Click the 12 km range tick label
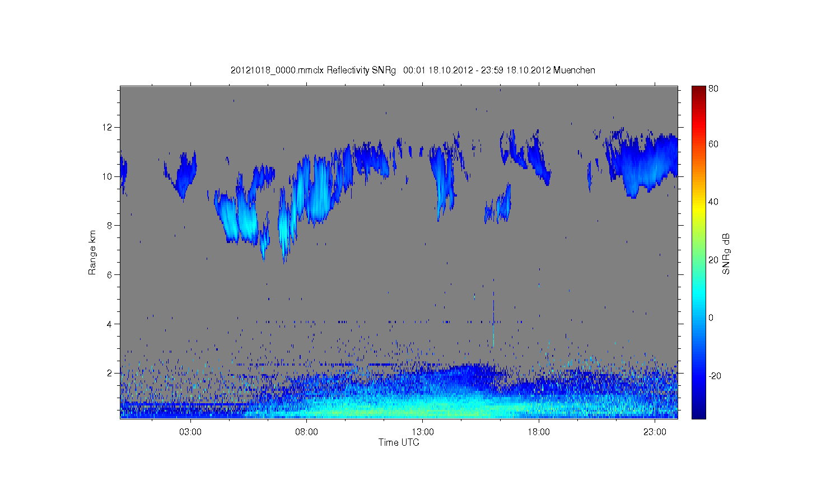Image resolution: width=840 pixels, height=504 pixels. [108, 127]
